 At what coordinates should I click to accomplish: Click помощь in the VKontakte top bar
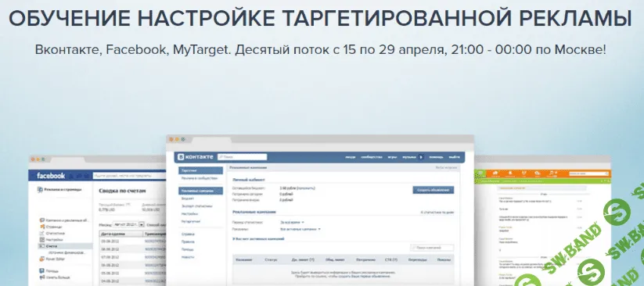click(436, 157)
